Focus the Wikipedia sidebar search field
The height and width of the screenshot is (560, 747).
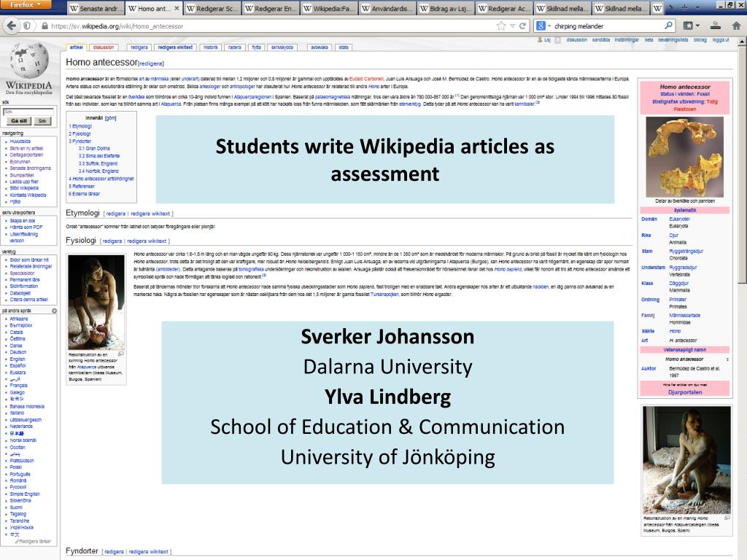[28, 112]
